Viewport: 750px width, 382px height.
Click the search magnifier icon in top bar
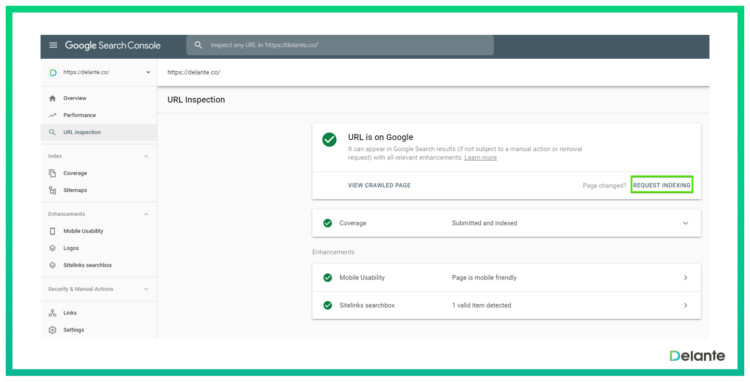point(198,45)
